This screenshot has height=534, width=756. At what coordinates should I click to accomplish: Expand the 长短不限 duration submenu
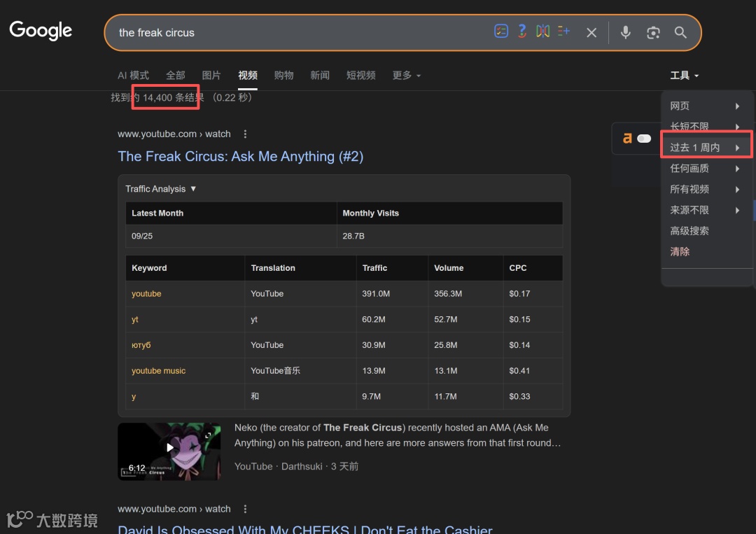[x=706, y=126]
